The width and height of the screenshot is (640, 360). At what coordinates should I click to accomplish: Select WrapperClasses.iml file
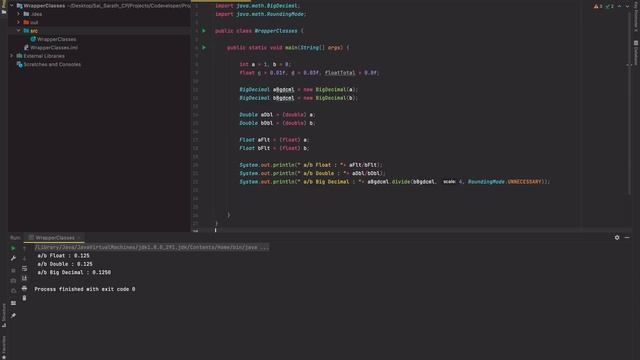[x=51, y=48]
